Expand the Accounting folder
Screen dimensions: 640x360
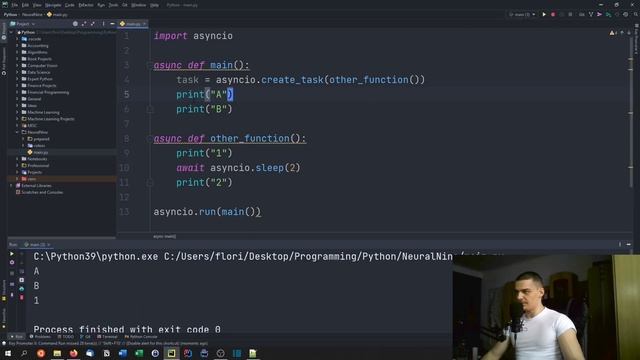pos(18,46)
